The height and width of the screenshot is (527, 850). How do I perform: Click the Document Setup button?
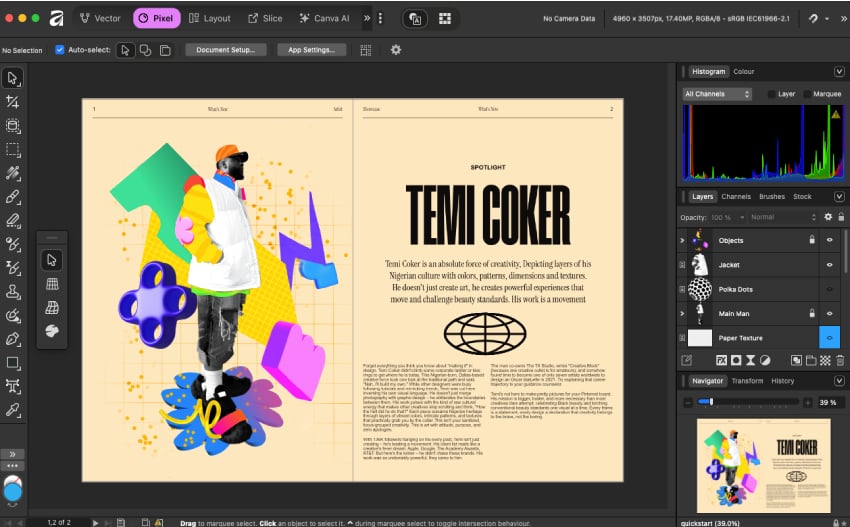(x=225, y=50)
